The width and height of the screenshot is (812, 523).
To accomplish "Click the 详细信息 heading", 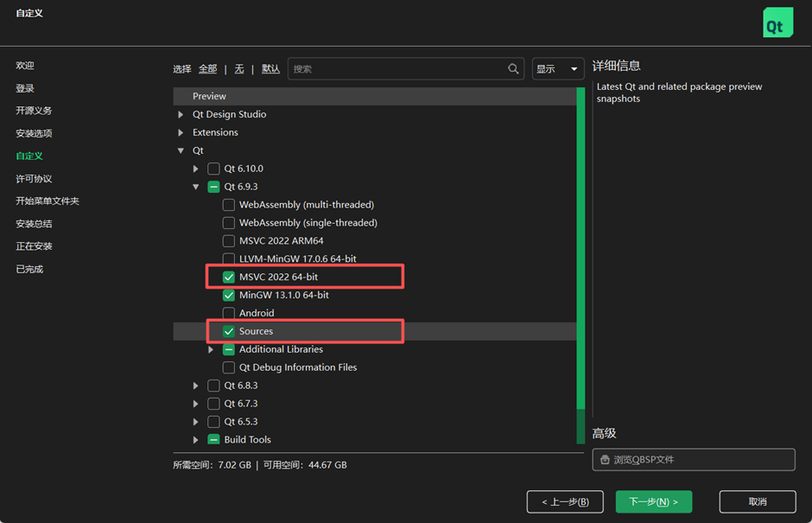I will click(x=616, y=66).
